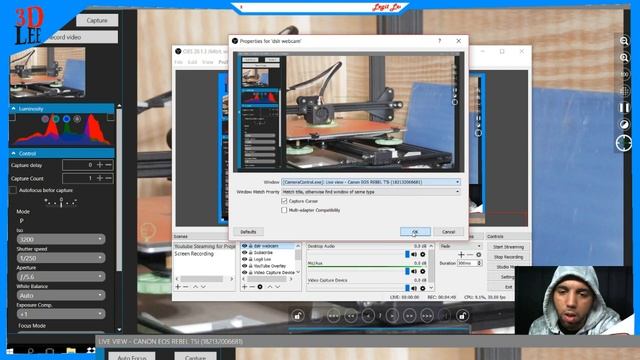
Task: Click double-left-arrow focus step button
Action: click(x=351, y=316)
